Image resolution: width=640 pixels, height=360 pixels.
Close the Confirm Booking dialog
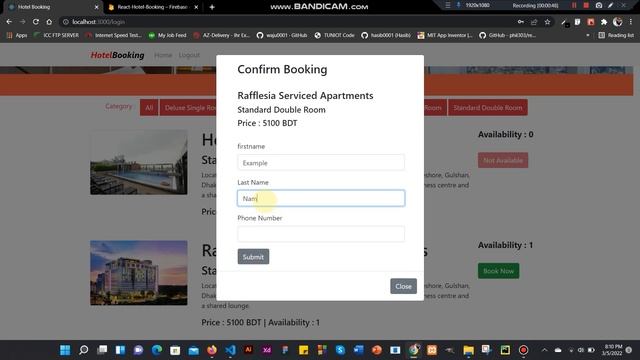(x=403, y=286)
